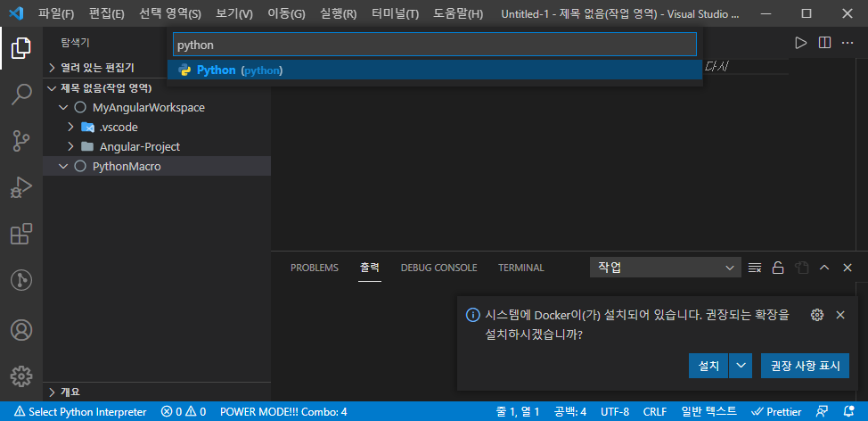
Task: Change indentation via 공백: 4
Action: point(570,411)
